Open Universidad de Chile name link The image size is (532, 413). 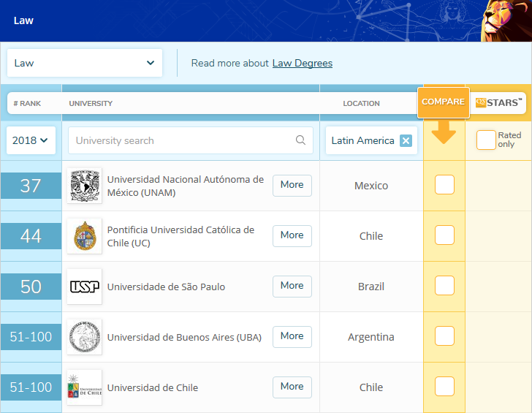click(x=152, y=387)
